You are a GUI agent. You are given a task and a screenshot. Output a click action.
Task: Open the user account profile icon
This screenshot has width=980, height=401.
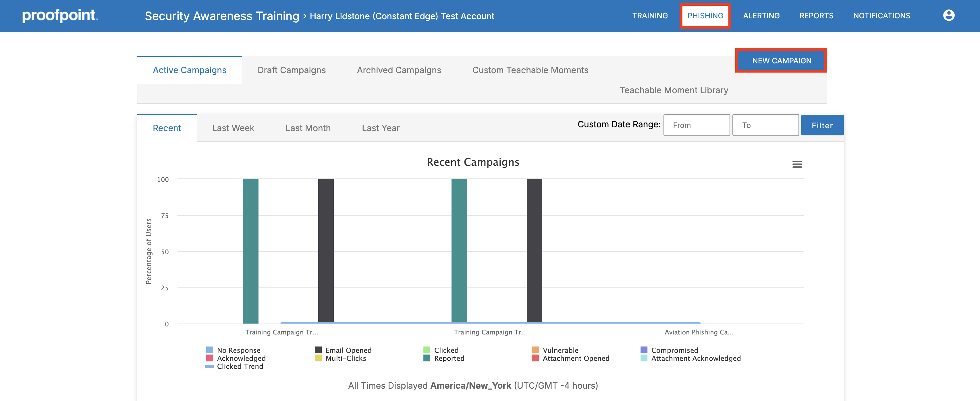(x=948, y=15)
